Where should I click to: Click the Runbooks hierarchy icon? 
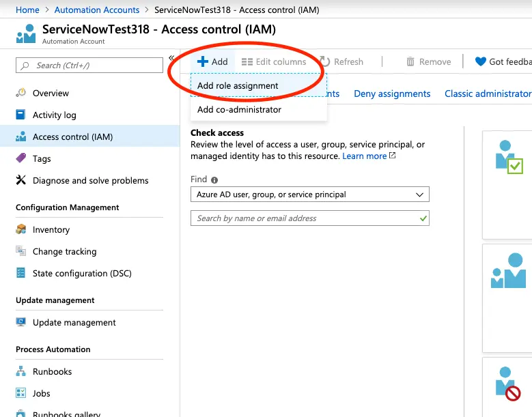(20, 371)
